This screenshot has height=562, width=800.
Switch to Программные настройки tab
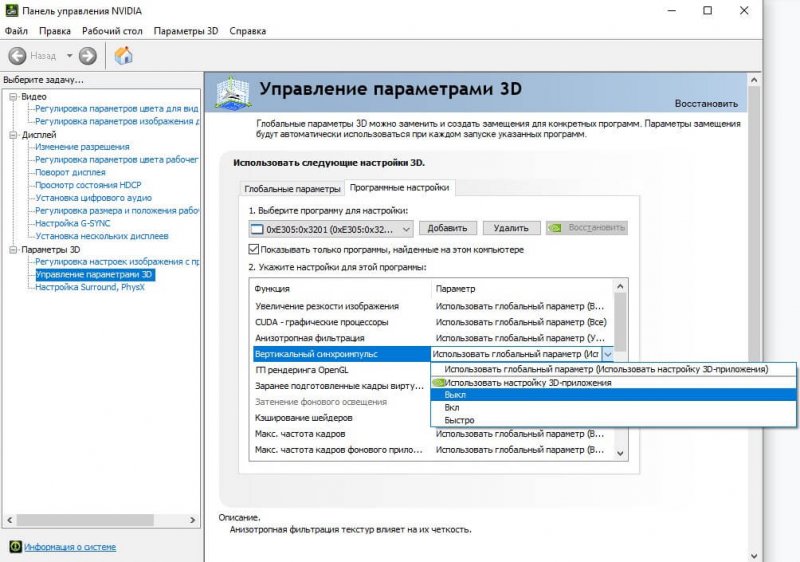(399, 188)
